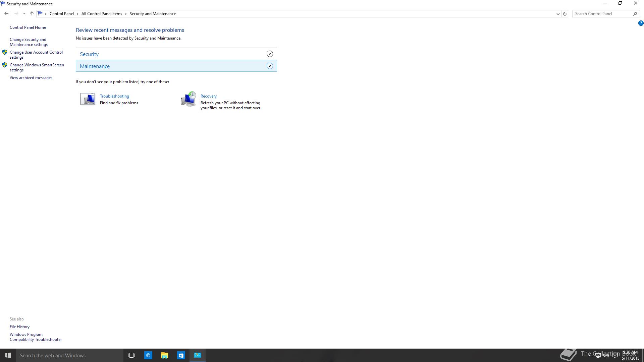Expand the Security section chevron
Image resolution: width=644 pixels, height=362 pixels.
point(270,54)
